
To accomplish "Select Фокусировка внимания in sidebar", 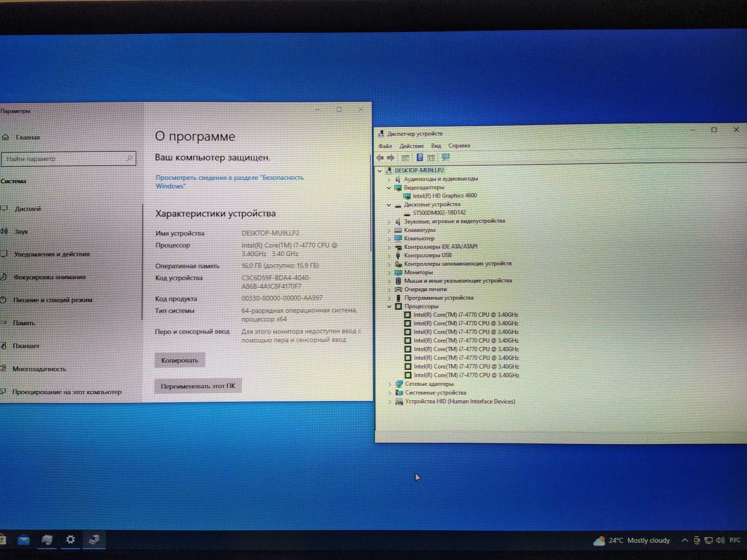I will pos(50,277).
